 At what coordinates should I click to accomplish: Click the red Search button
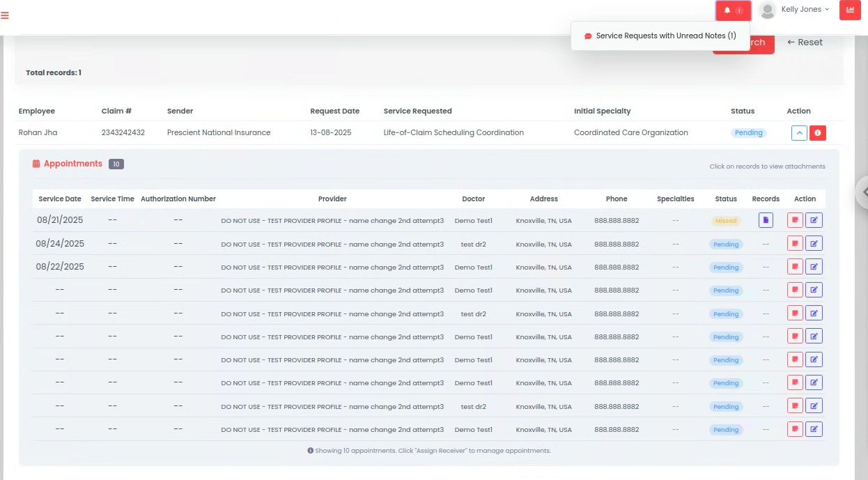pyautogui.click(x=758, y=43)
